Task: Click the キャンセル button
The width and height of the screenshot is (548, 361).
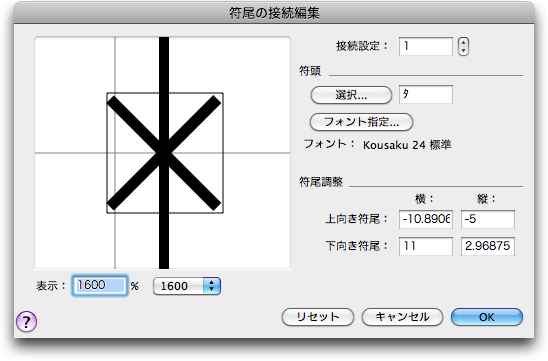Action: [x=402, y=317]
